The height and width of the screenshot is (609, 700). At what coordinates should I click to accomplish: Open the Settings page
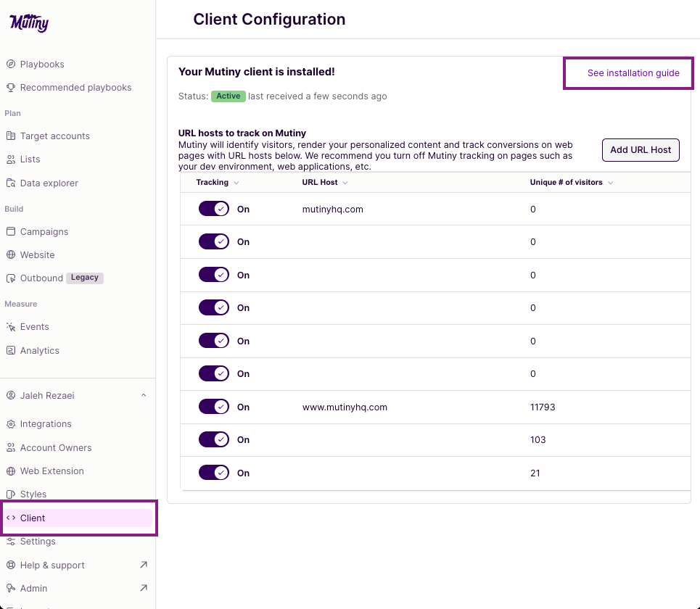(38, 541)
